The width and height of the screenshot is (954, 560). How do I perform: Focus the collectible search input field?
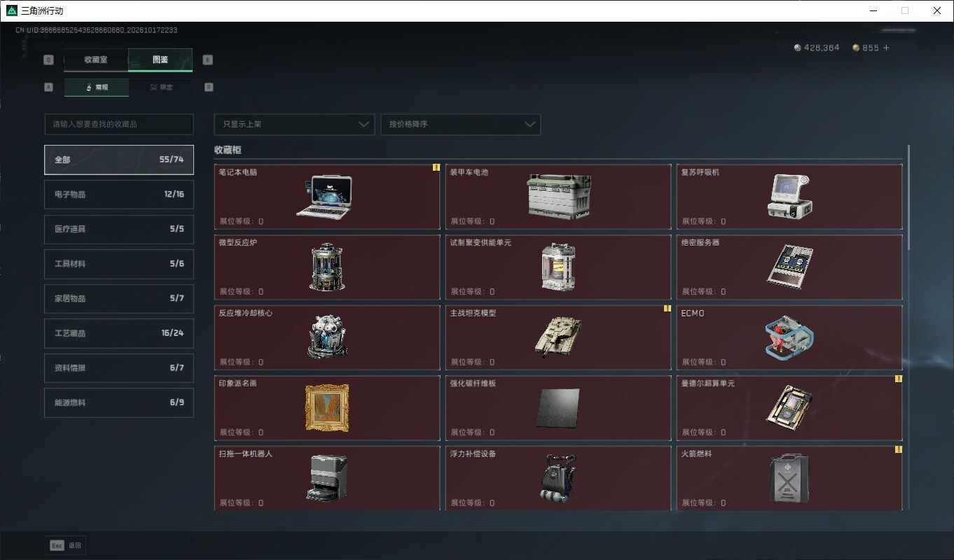tap(119, 124)
